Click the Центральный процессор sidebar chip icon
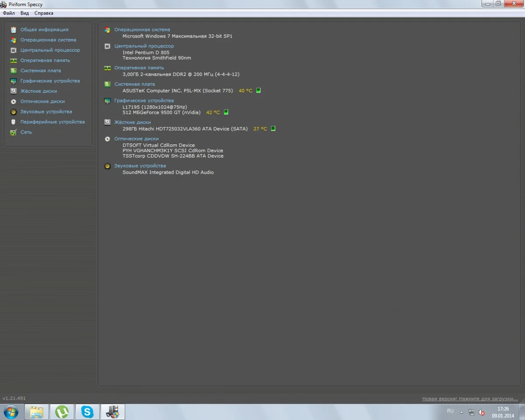Viewport: 525px width, 420px height. click(x=14, y=50)
